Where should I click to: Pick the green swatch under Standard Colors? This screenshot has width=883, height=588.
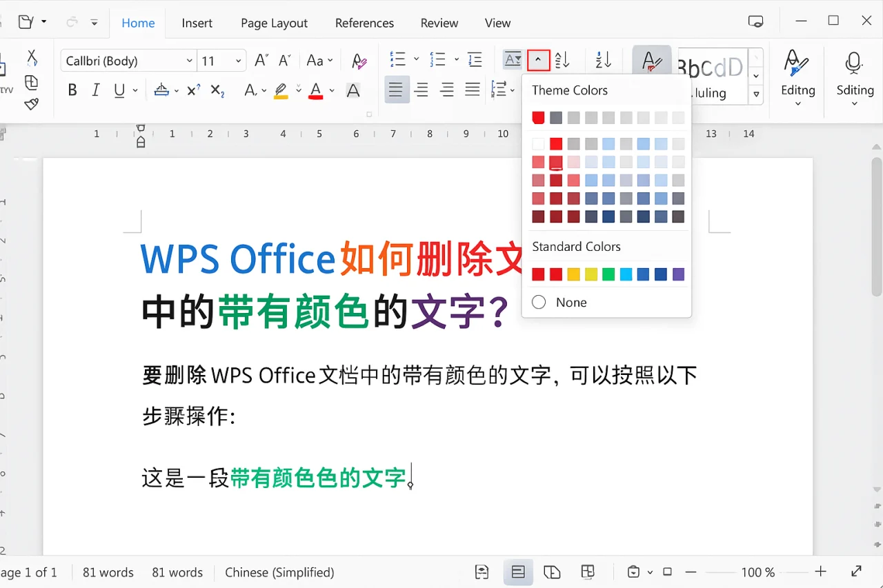point(608,274)
